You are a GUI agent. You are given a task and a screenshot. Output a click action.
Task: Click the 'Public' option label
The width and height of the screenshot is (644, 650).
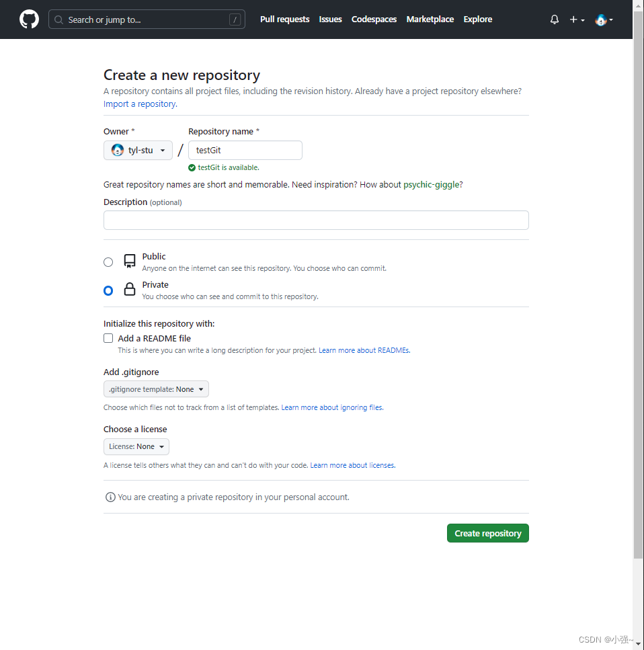154,257
